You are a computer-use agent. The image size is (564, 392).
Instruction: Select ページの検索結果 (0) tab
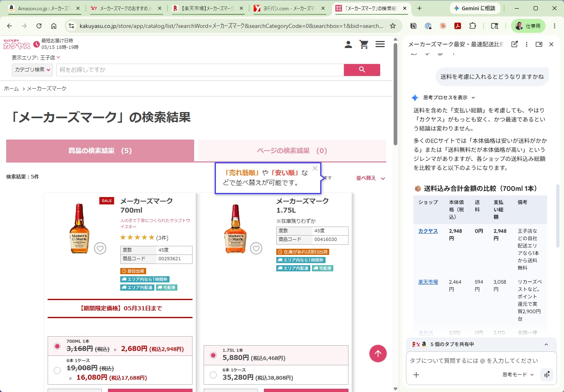[292, 151]
